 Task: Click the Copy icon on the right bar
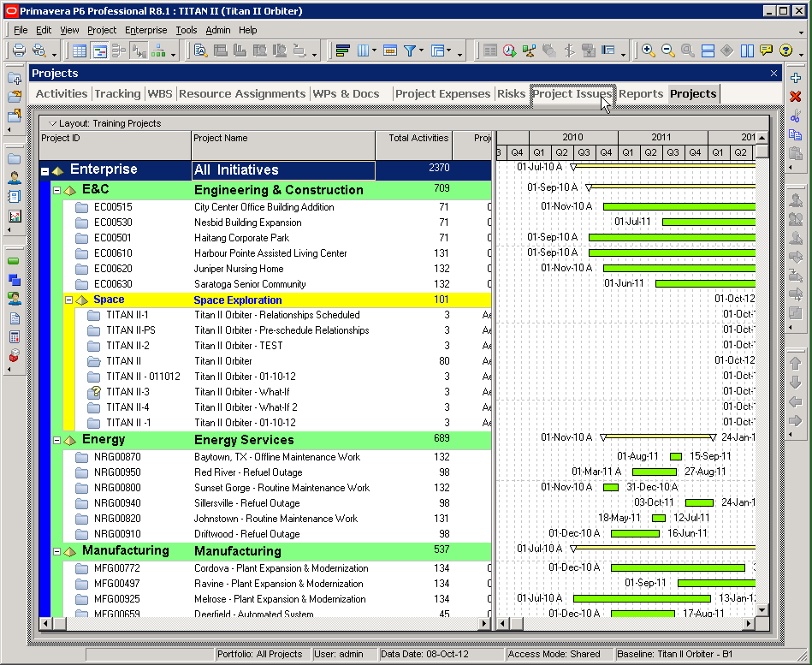796,134
